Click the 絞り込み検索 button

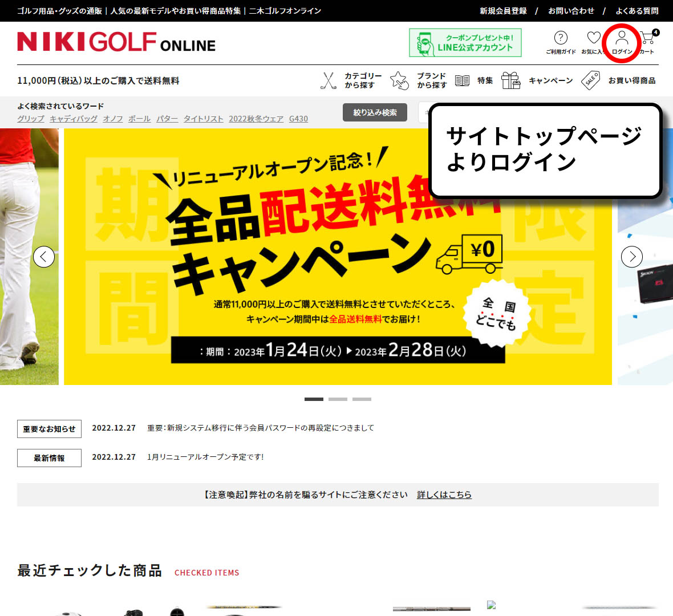click(375, 112)
